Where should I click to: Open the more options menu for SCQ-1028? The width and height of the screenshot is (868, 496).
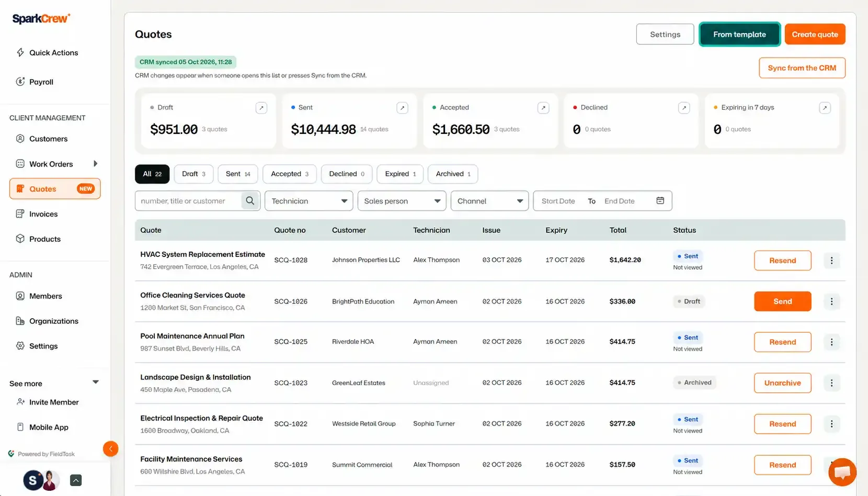[831, 261]
